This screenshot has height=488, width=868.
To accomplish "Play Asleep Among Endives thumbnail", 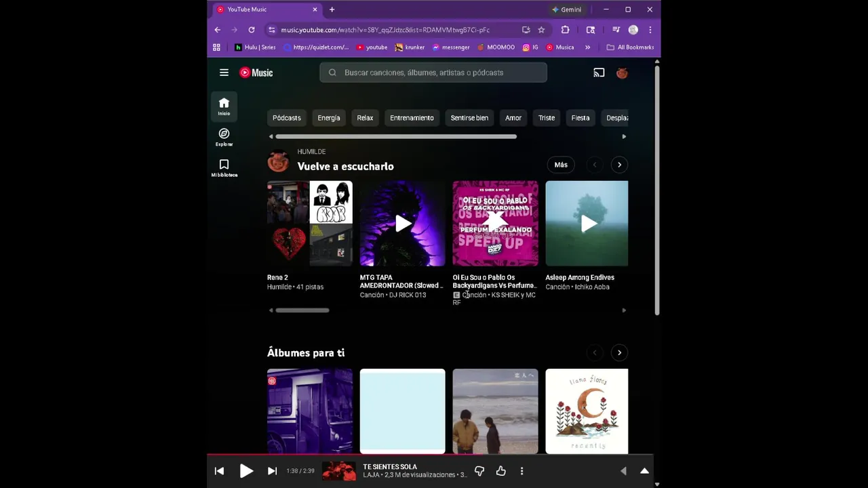I will (x=587, y=224).
